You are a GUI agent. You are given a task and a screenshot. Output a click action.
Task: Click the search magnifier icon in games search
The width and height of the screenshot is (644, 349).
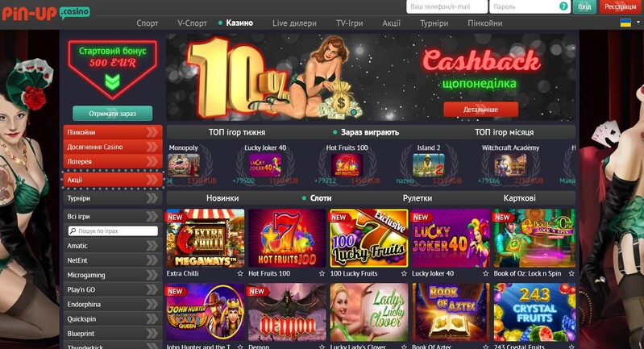click(x=73, y=231)
